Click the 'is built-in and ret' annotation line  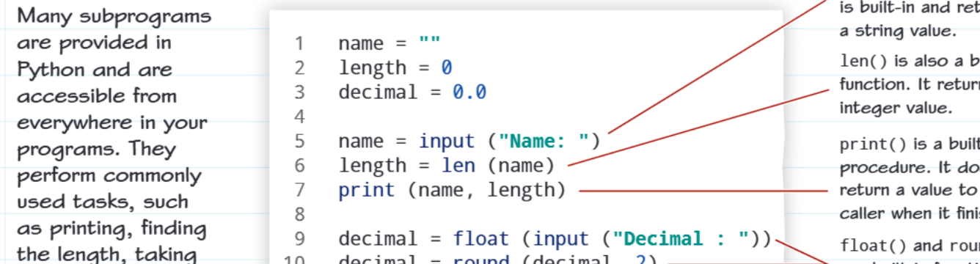[x=910, y=9]
